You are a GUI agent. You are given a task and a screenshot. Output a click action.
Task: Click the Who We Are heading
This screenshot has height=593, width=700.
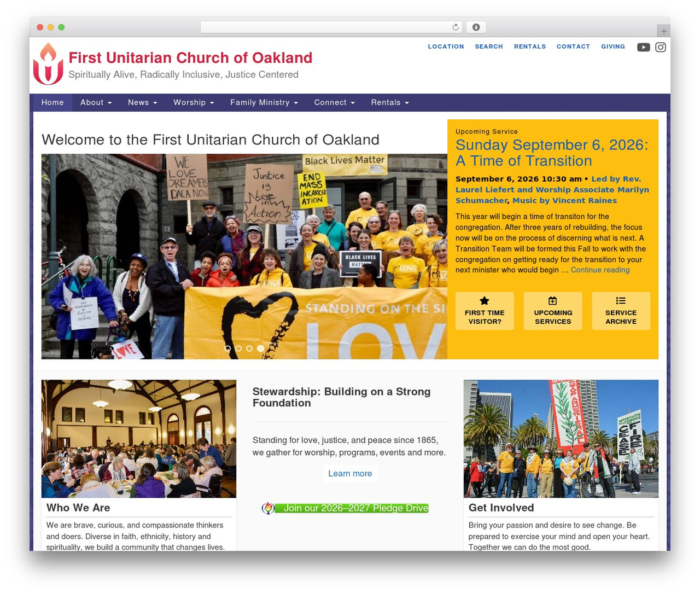click(78, 508)
